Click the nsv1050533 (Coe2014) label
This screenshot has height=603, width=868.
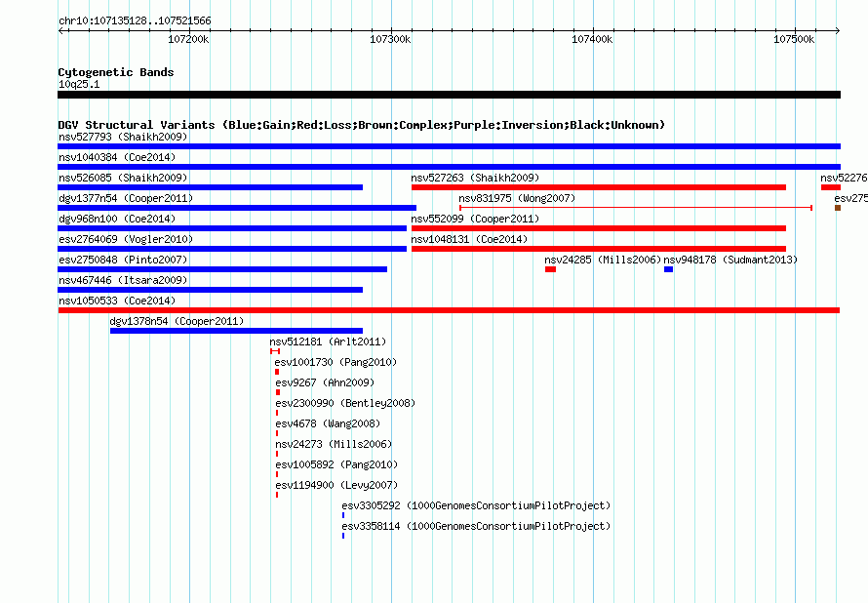pos(117,301)
